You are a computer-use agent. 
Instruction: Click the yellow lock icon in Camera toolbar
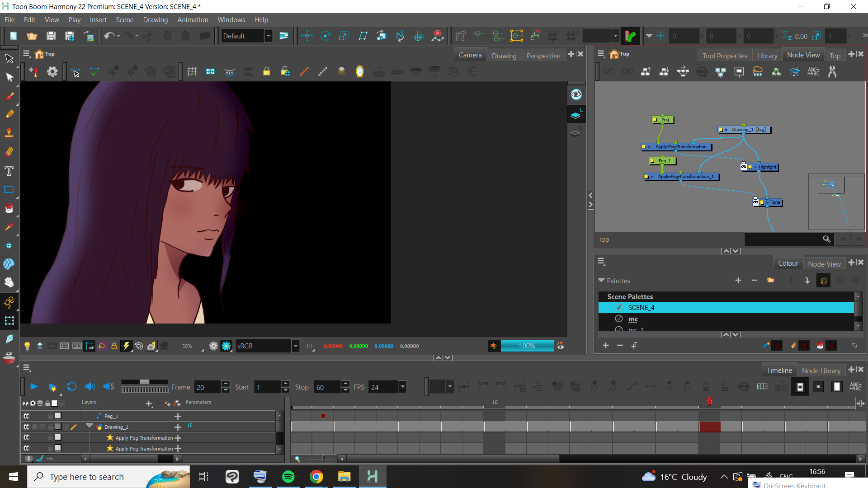pos(266,71)
